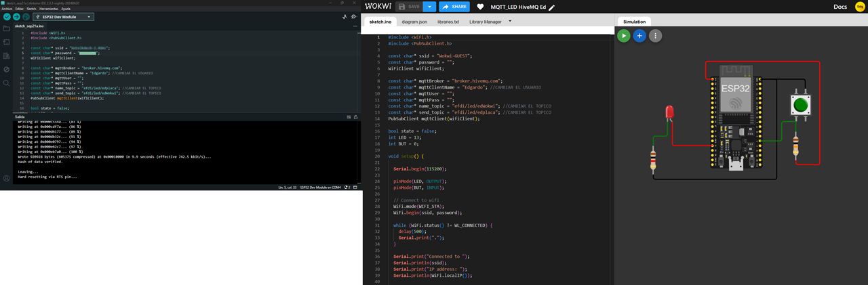This screenshot has width=868, height=285.
Task: Open the ESP32 Dev Module board selector
Action: coord(63,16)
